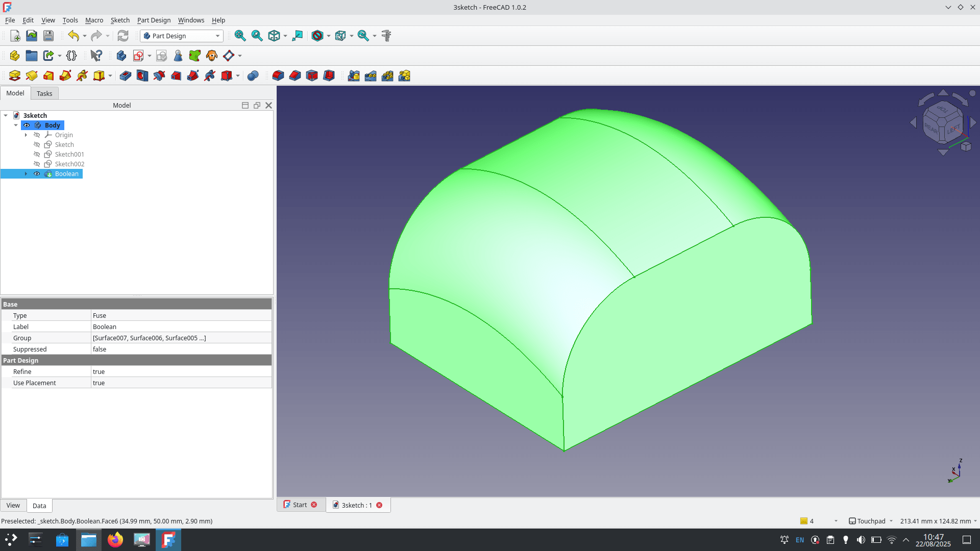This screenshot has height=551, width=980.
Task: Open the Part Design workbench dropdown
Action: click(x=182, y=36)
